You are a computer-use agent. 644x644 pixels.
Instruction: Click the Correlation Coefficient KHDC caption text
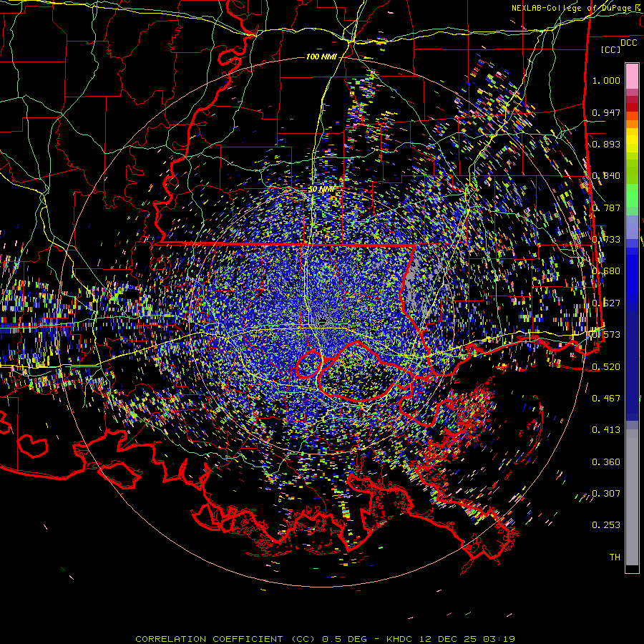coord(325,639)
